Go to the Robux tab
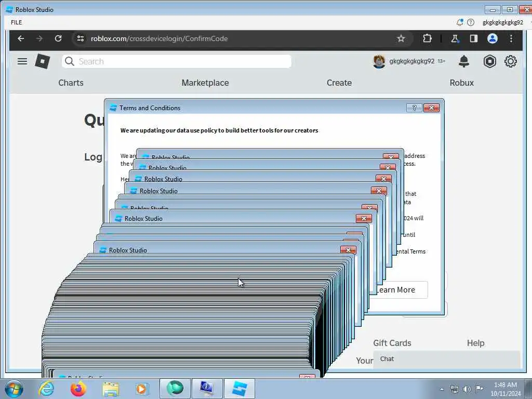Image resolution: width=532 pixels, height=399 pixels. (x=461, y=83)
